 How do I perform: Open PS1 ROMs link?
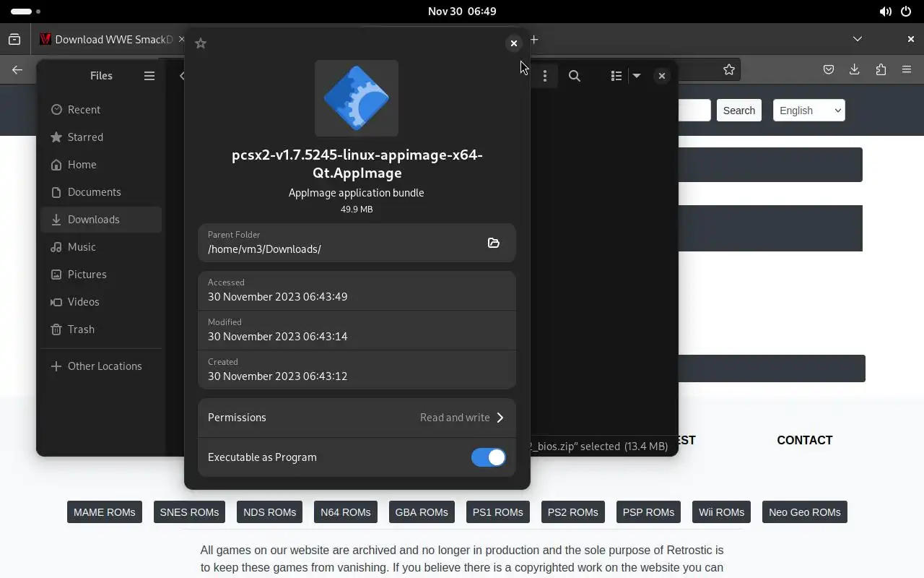click(498, 512)
